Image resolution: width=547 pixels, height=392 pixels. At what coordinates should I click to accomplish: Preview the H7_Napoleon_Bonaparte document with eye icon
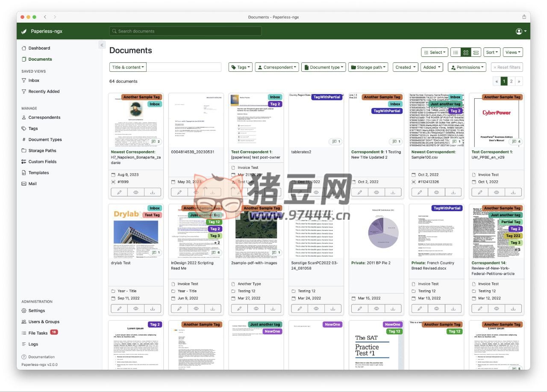136,192
